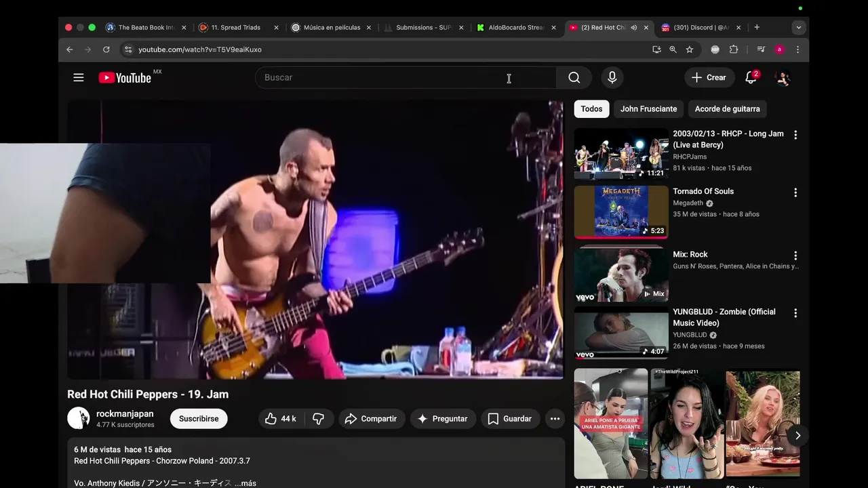
Task: Open more actions for the video
Action: pos(555,419)
